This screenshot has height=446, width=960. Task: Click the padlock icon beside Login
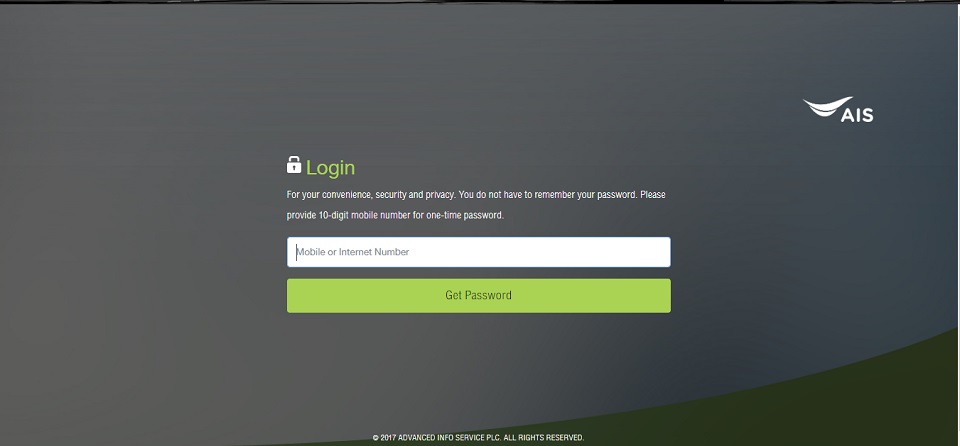294,165
